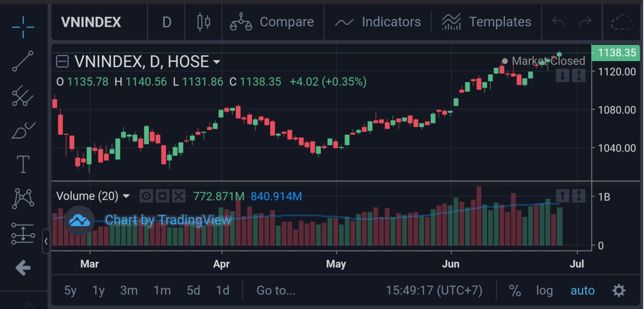Click the cloud save layout icon
Image resolution: width=644 pixels, height=309 pixels.
coord(622,22)
